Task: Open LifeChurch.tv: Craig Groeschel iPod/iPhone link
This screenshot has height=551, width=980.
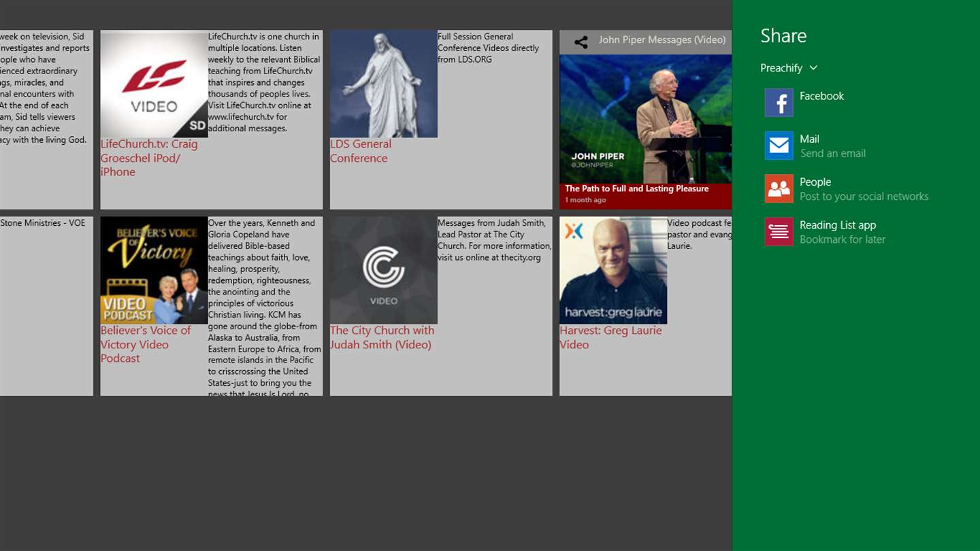Action: point(149,158)
